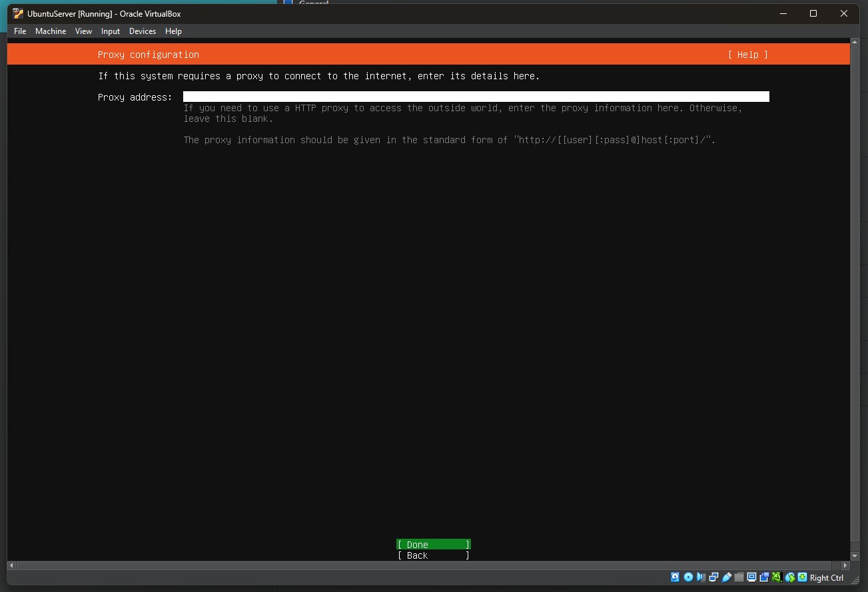Open the File menu
The image size is (868, 592).
tap(19, 31)
